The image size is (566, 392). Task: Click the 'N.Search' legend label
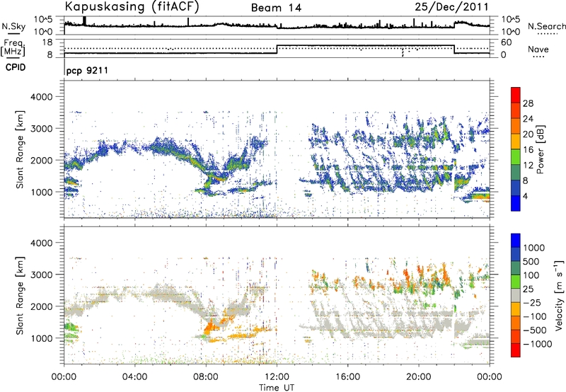(x=546, y=26)
